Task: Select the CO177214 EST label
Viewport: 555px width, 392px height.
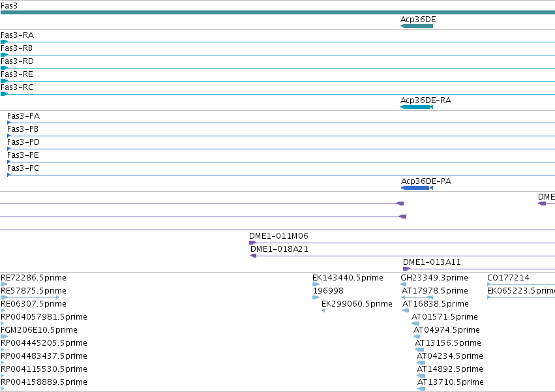Action: (x=508, y=278)
